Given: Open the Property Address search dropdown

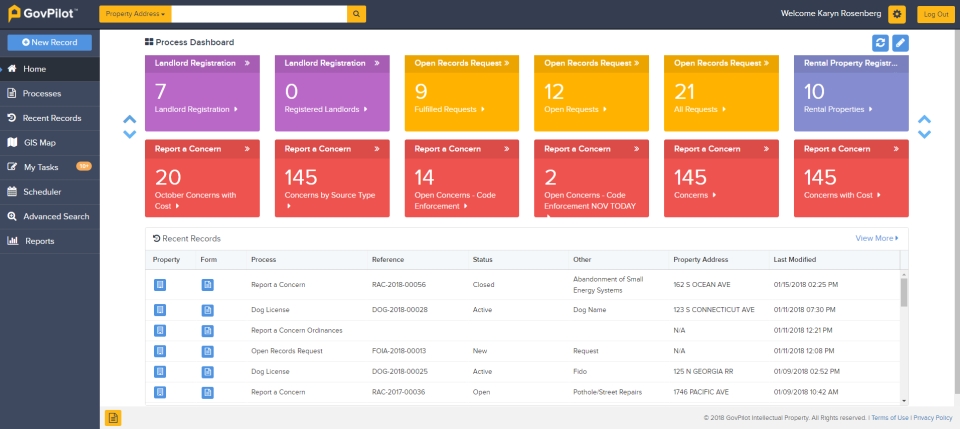Looking at the screenshot, I should pyautogui.click(x=135, y=14).
